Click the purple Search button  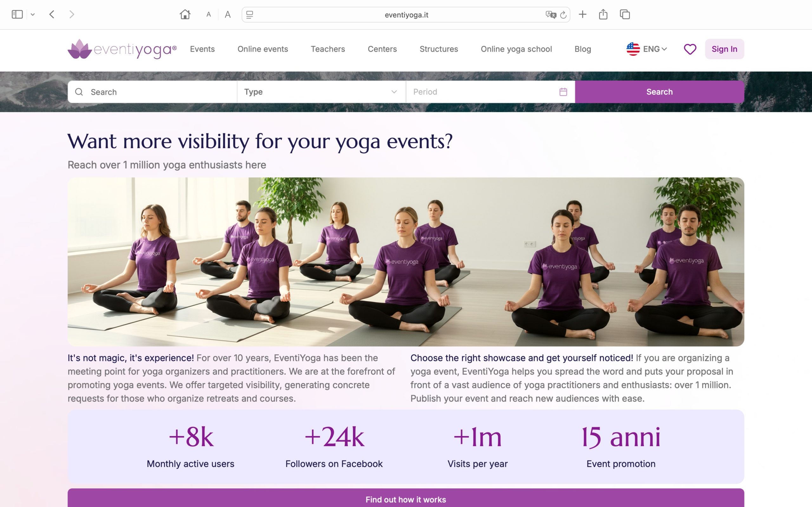click(x=659, y=92)
